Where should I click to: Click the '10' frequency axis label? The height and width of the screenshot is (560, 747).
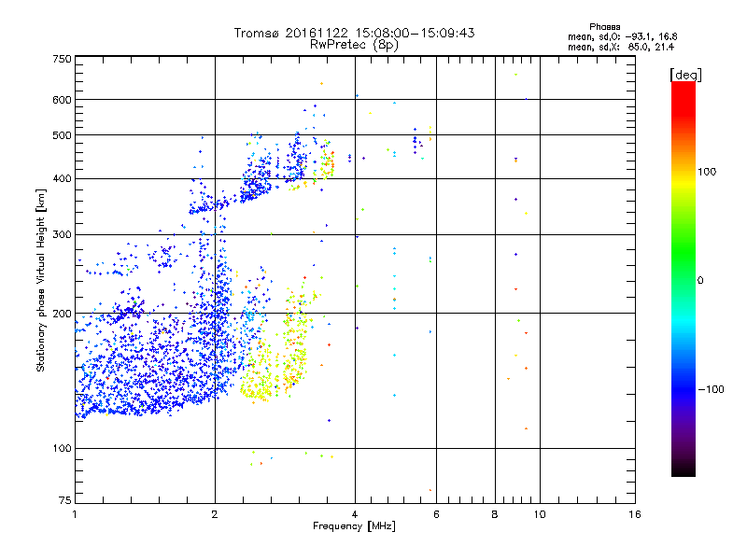click(540, 514)
